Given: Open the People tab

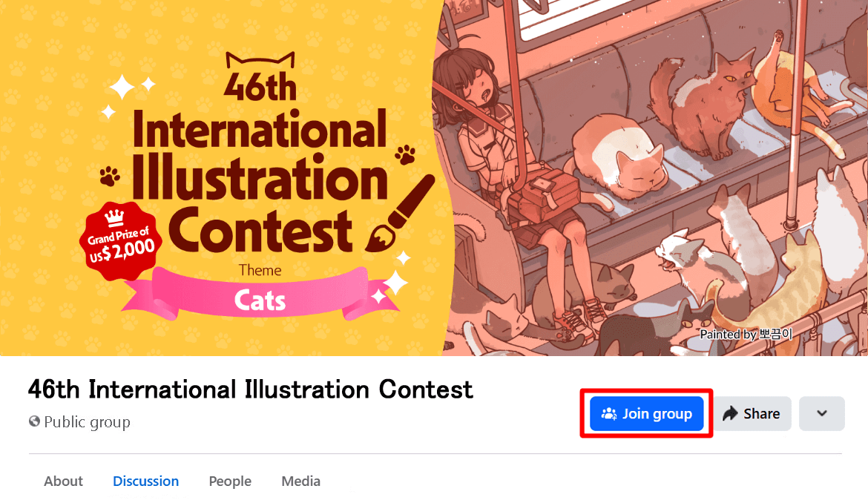Looking at the screenshot, I should [230, 481].
